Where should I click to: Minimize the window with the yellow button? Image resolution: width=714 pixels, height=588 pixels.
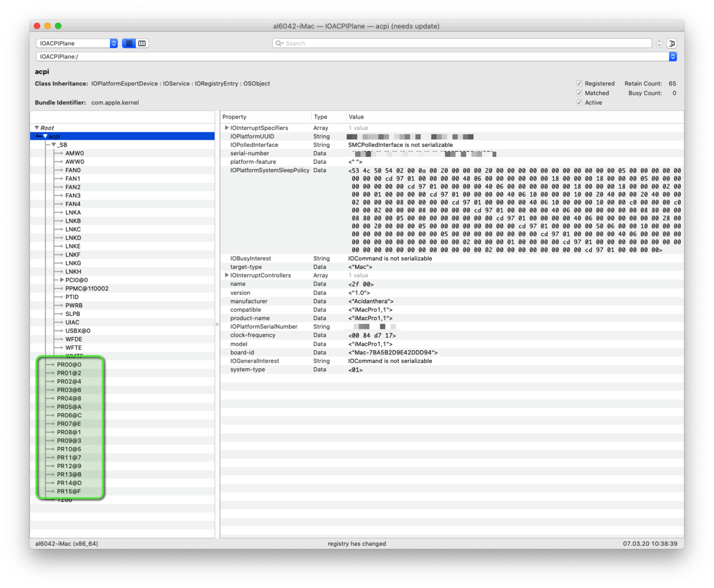click(47, 26)
